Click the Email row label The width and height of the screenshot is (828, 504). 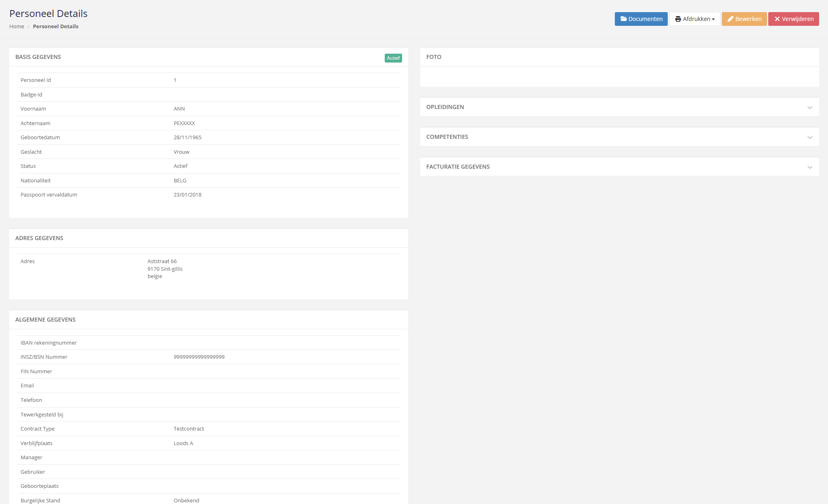coord(27,386)
